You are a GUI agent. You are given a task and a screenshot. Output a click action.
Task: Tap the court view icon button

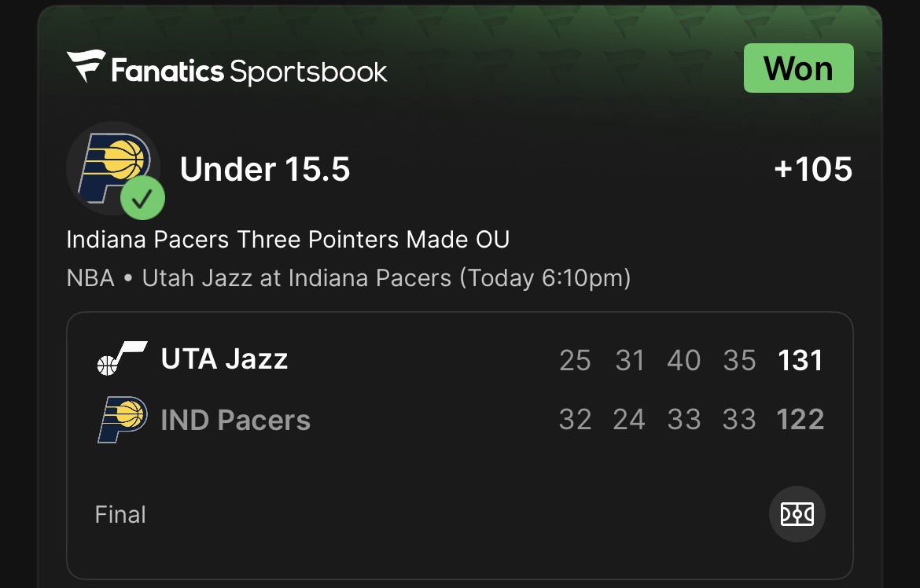(x=797, y=515)
